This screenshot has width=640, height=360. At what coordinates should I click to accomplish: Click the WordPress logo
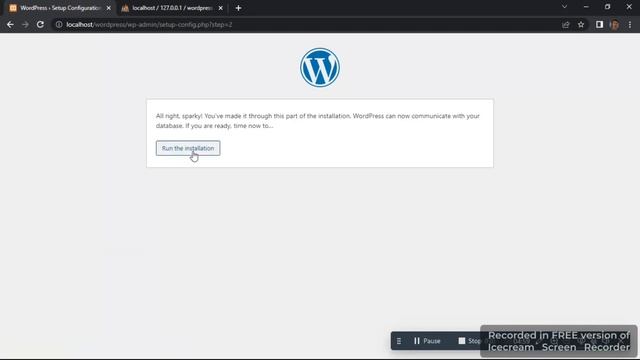click(x=320, y=67)
